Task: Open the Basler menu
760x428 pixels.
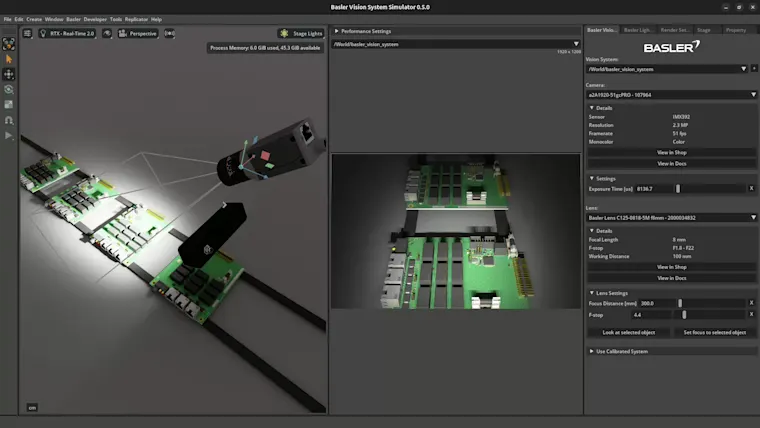Action: (x=73, y=19)
